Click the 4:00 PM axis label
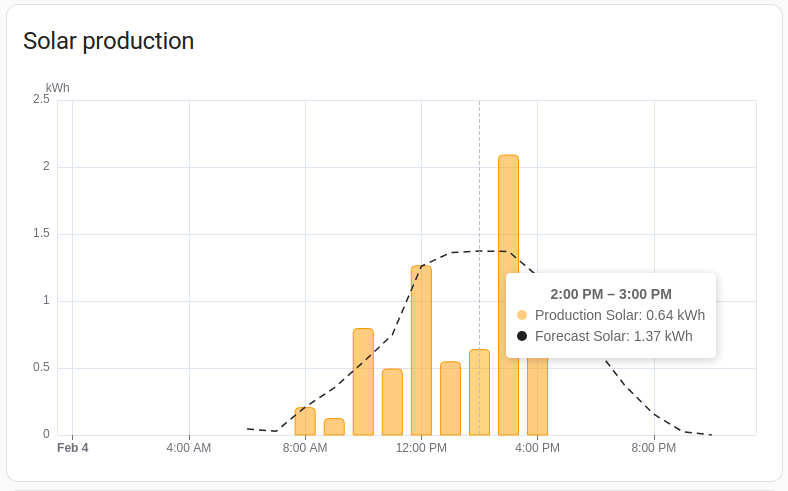Image resolution: width=788 pixels, height=491 pixels. point(538,447)
